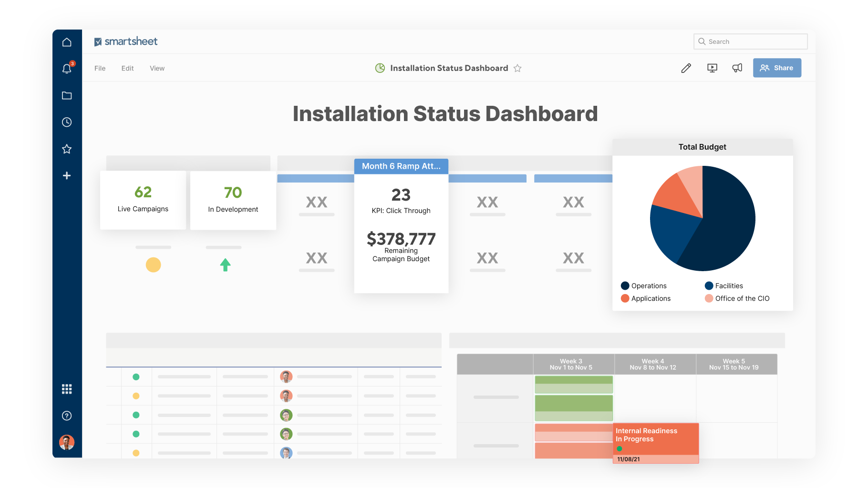The height and width of the screenshot is (488, 868).
Task: Click the Applications legend color swatch
Action: click(625, 298)
